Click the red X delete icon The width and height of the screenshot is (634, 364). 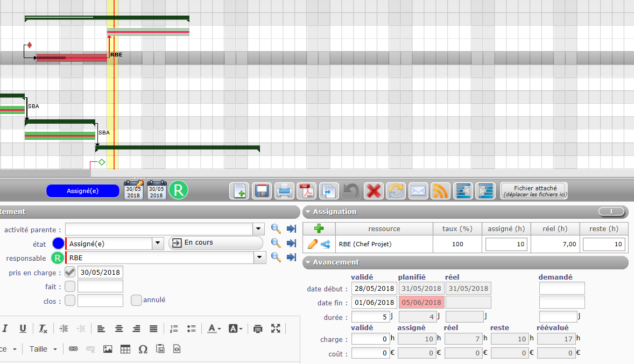(x=373, y=191)
